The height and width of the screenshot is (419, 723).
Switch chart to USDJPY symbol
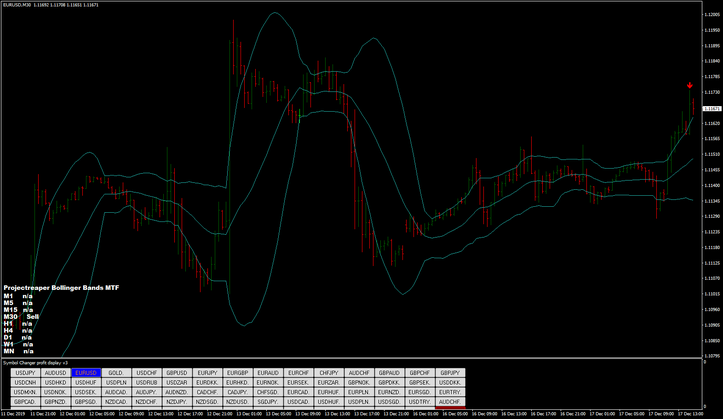pyautogui.click(x=25, y=372)
